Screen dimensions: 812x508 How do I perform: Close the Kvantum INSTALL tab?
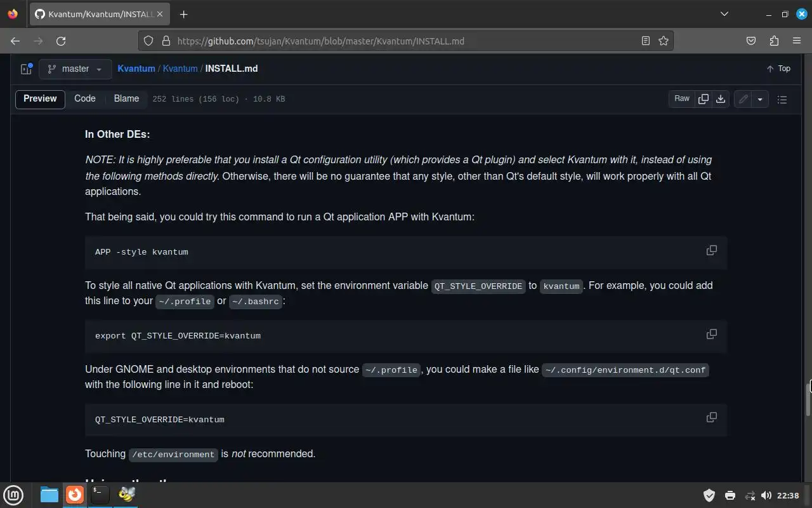tap(161, 14)
